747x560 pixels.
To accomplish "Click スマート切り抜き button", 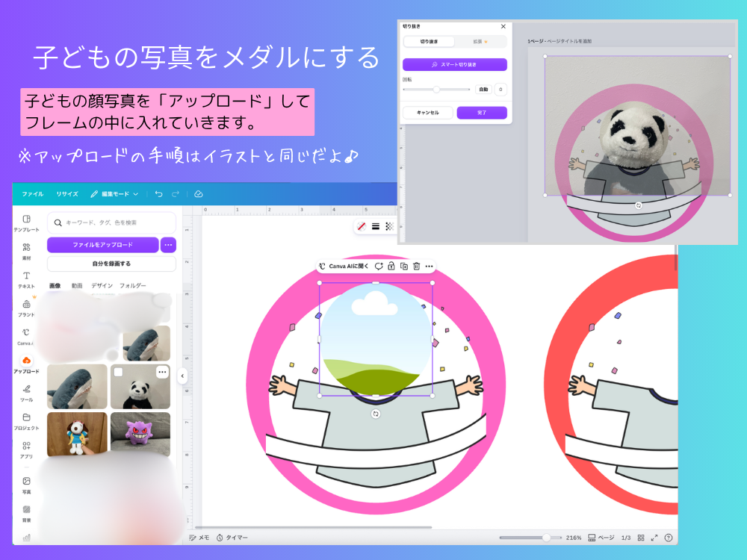I will (454, 64).
